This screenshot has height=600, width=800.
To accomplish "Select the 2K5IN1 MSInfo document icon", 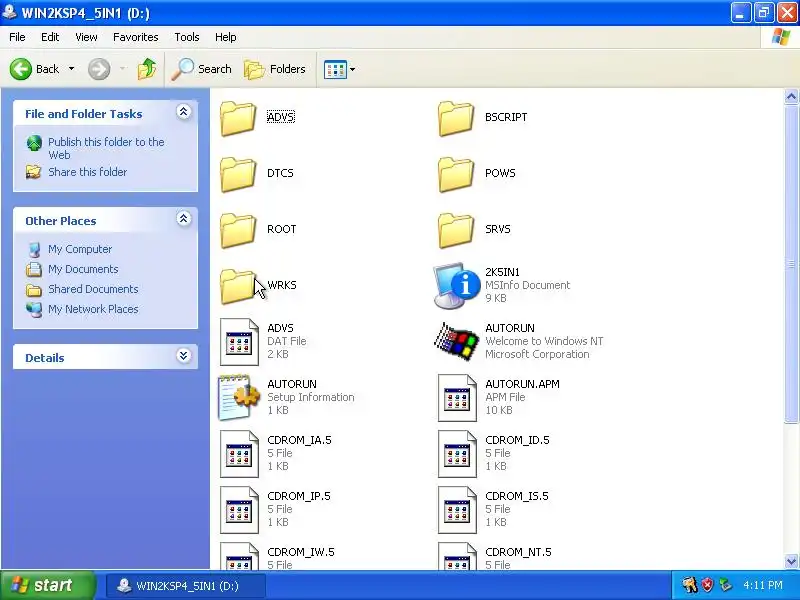I will (x=457, y=286).
